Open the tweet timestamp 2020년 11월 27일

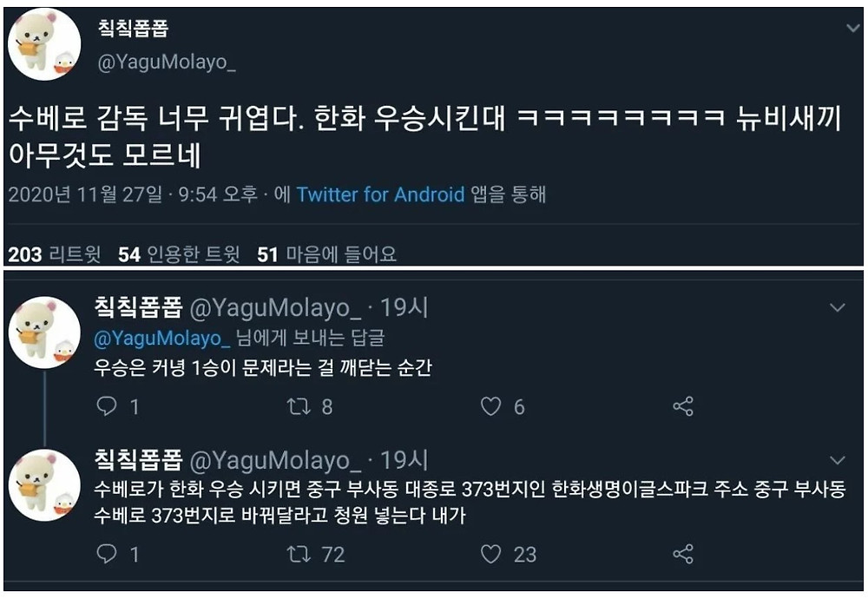[85, 194]
